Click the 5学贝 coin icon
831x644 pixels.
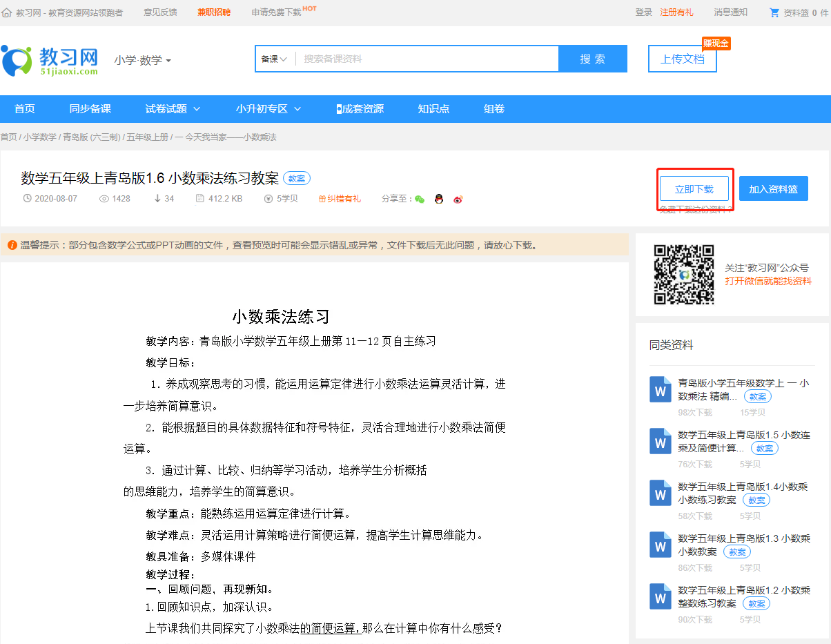[268, 199]
